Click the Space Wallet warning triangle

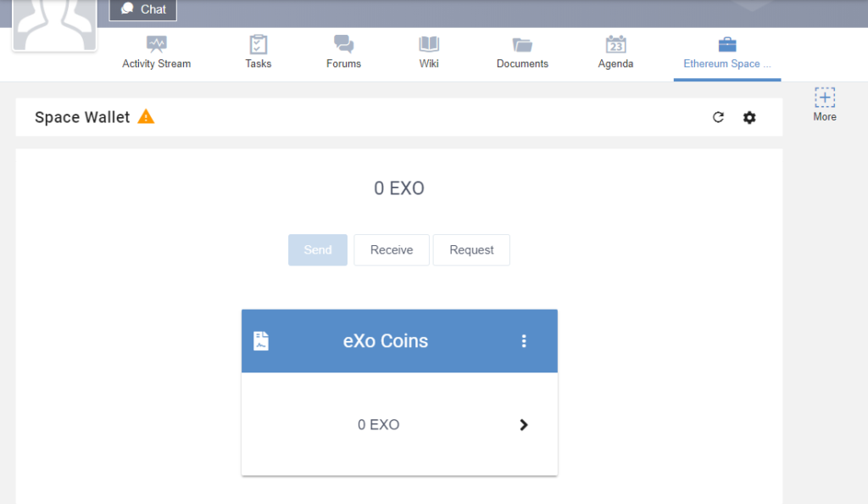[146, 117]
